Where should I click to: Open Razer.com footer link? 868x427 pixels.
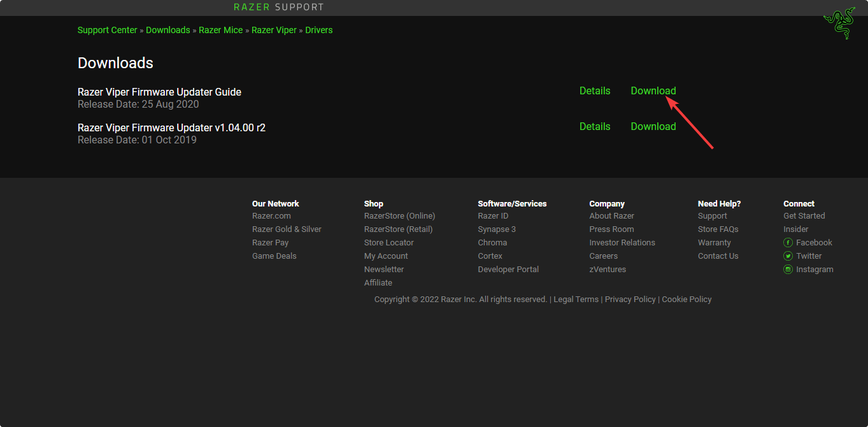[271, 215]
